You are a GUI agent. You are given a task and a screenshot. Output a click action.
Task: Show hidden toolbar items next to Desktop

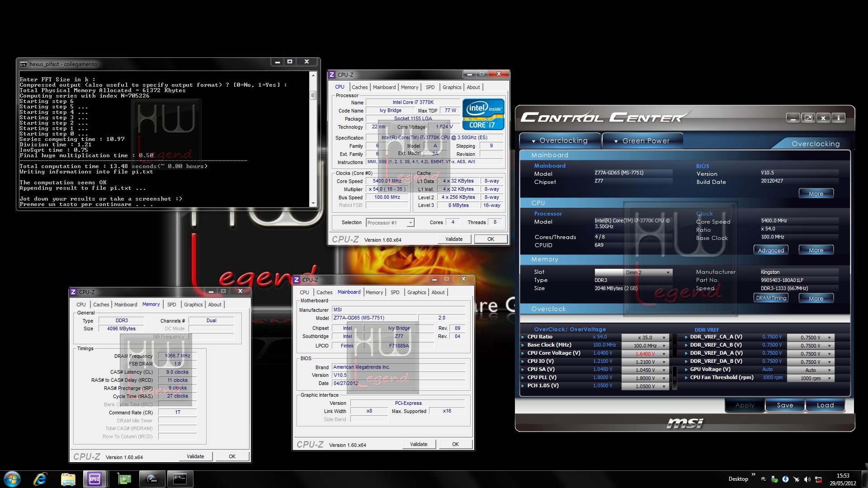pos(753,474)
